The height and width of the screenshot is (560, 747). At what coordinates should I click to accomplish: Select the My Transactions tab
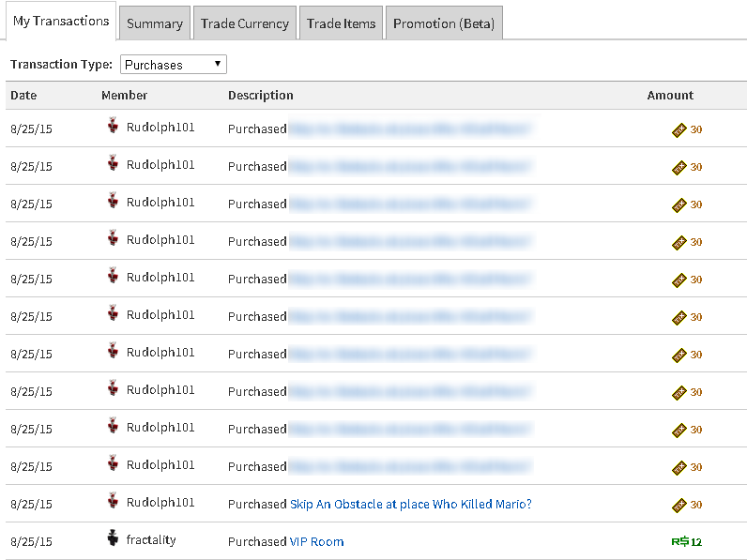[61, 22]
